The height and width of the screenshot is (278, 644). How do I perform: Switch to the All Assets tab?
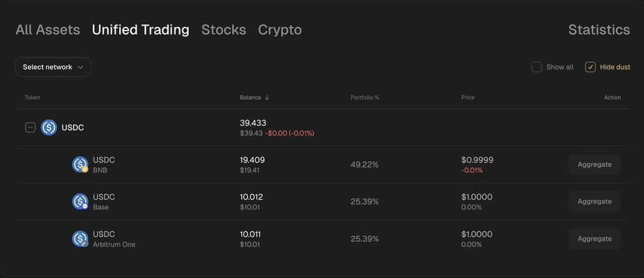pos(47,30)
